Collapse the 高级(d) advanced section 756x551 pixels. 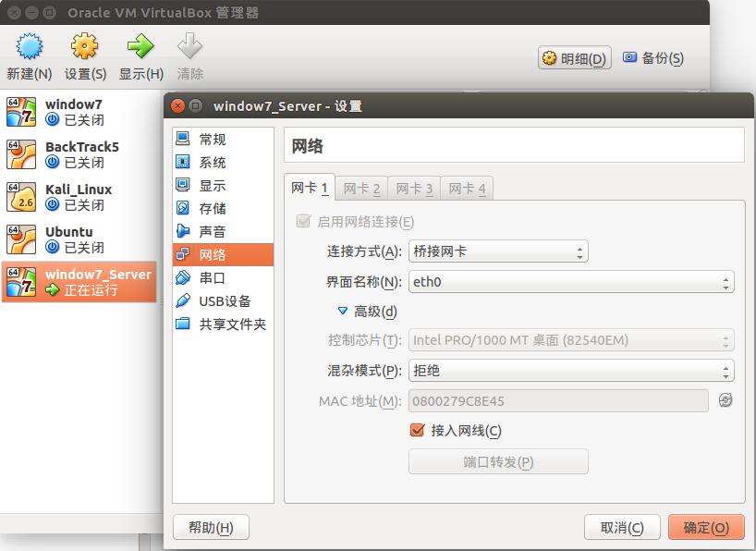[342, 312]
